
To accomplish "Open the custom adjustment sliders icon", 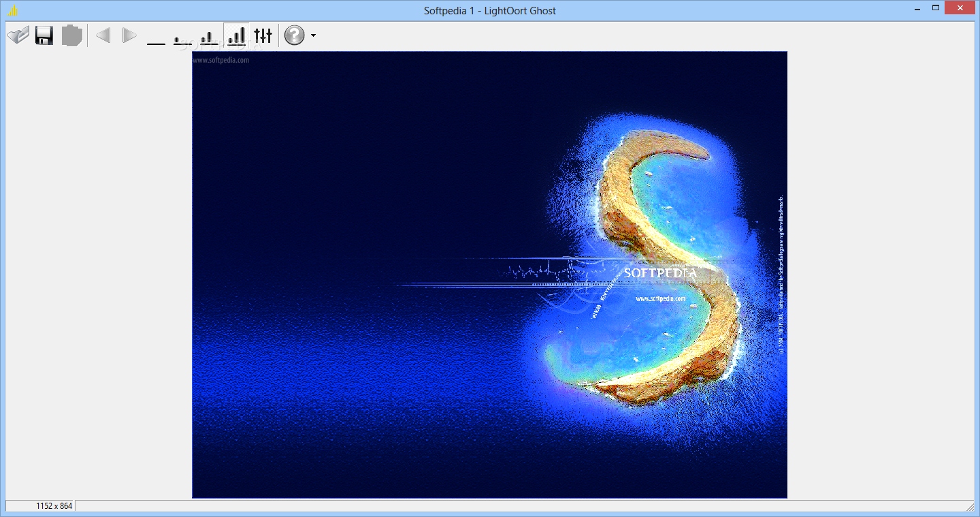I will coord(263,35).
